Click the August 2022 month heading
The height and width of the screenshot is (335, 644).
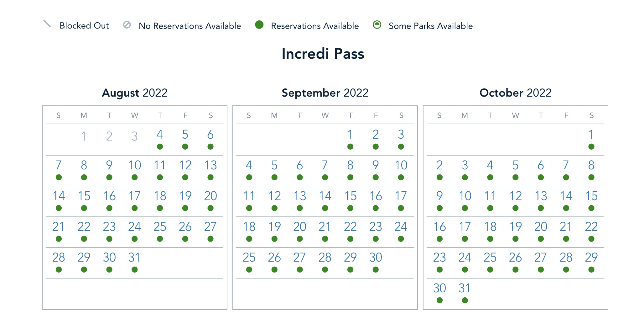pos(135,93)
